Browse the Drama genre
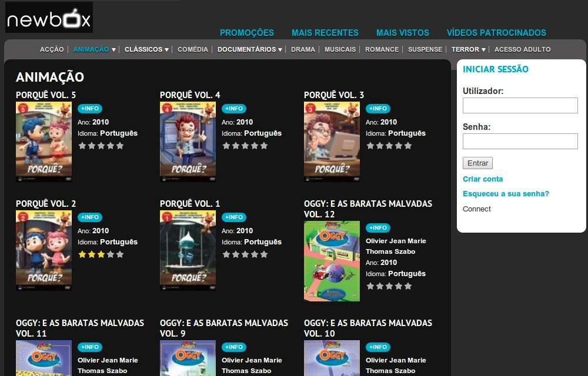Viewport: 588px width, 376px height. (x=303, y=49)
